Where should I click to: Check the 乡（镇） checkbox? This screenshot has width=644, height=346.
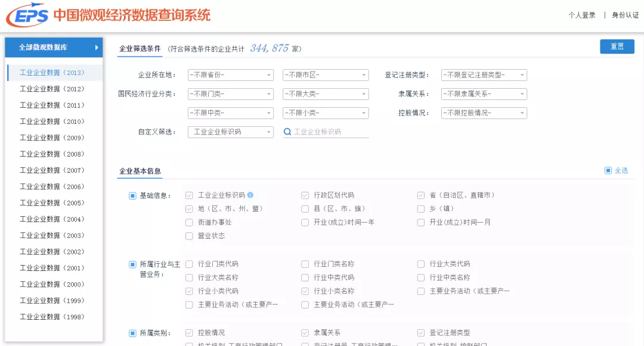pyautogui.click(x=420, y=208)
